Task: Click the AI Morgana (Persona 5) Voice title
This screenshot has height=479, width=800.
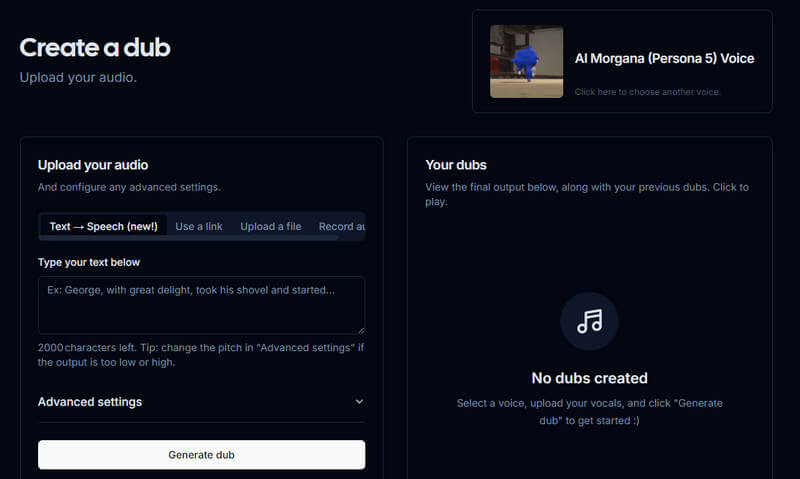Action: [664, 59]
